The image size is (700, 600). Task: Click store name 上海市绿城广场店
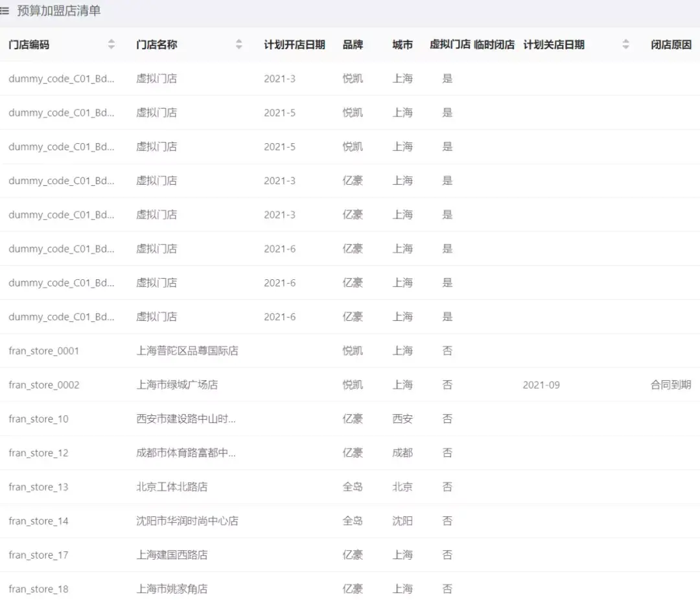(x=177, y=385)
